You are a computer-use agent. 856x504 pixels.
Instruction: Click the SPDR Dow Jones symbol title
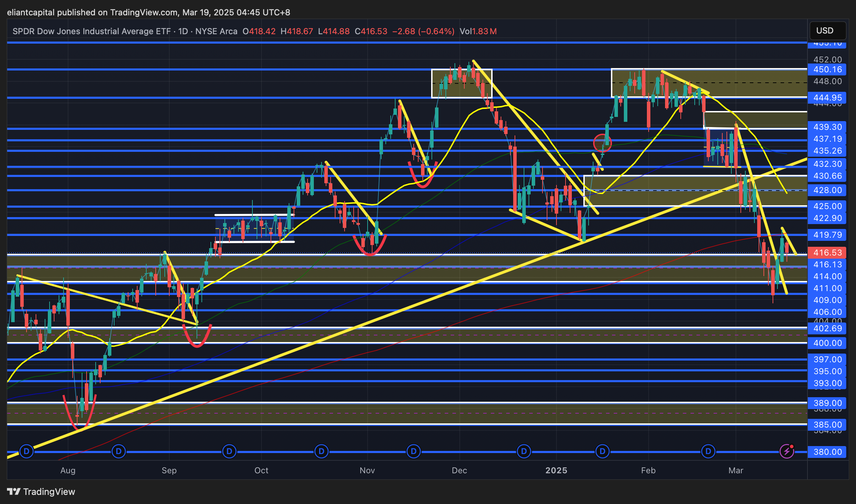point(92,31)
